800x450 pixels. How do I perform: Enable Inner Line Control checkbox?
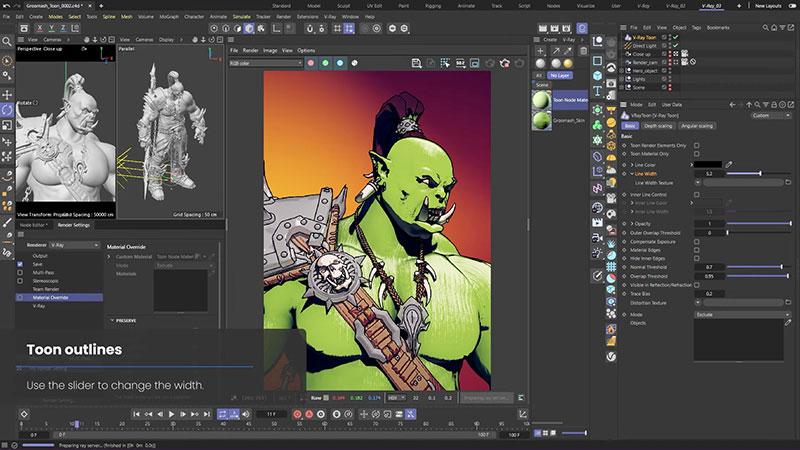pyautogui.click(x=696, y=194)
